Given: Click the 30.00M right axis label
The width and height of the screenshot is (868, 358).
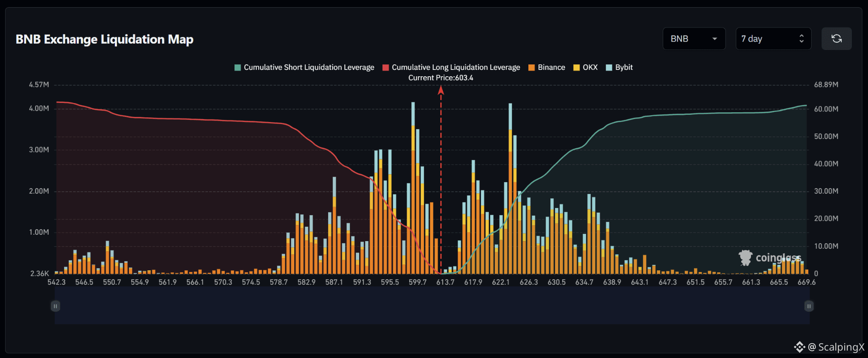Looking at the screenshot, I should (x=826, y=191).
